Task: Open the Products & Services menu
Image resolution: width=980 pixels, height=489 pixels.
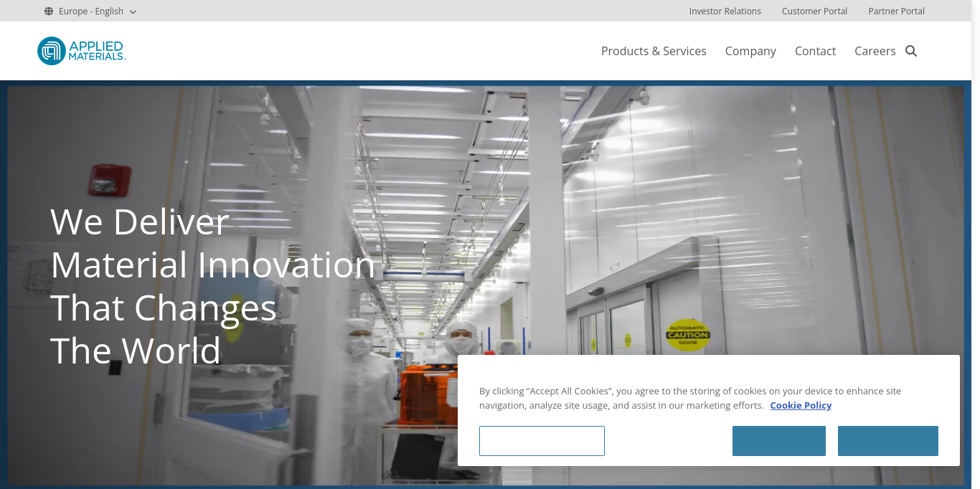Action: (x=654, y=51)
